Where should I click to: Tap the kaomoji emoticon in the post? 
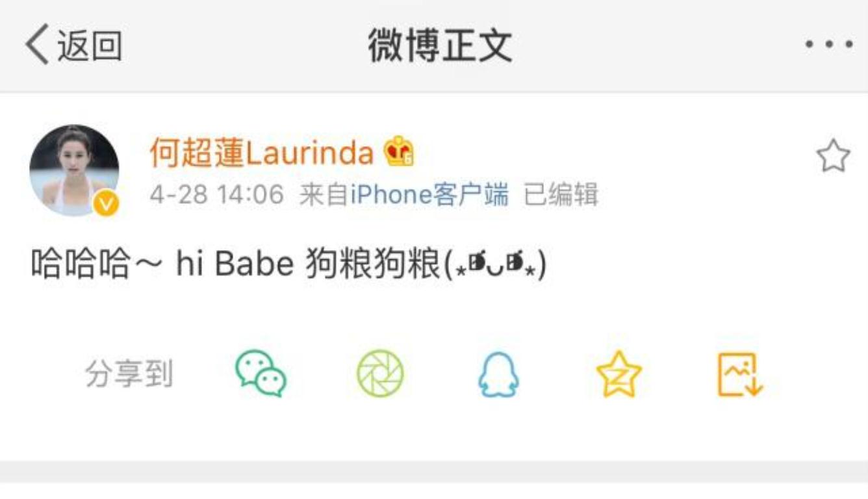[x=496, y=265]
